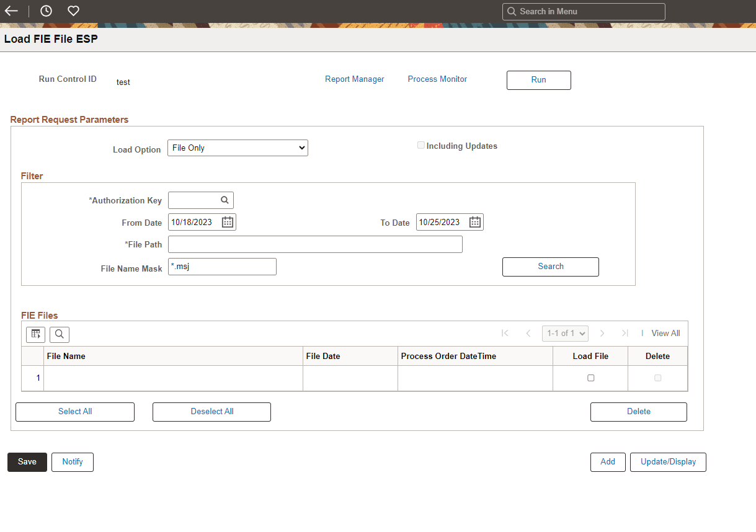Open recently visited pages via clock icon
Screen dimensions: 756x532
(45, 11)
